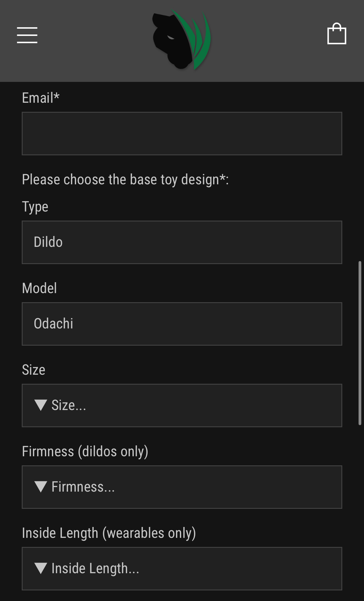Click the Model field label

click(39, 288)
